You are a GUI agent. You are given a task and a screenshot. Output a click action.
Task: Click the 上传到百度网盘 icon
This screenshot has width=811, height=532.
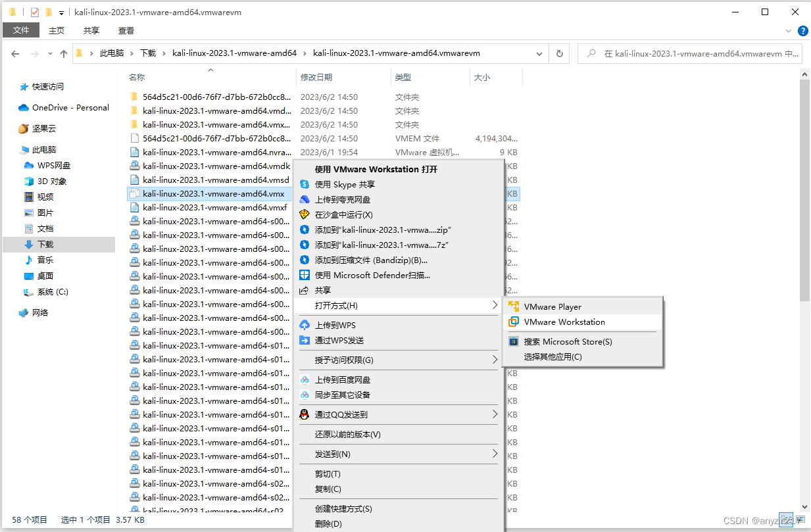click(x=305, y=380)
